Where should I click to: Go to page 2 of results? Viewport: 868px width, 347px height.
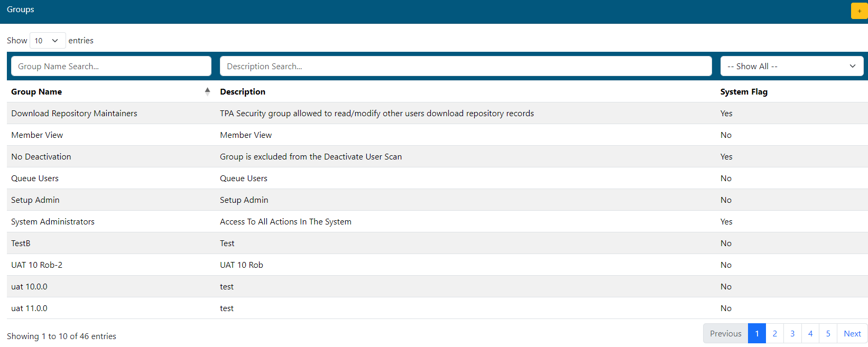pos(774,334)
